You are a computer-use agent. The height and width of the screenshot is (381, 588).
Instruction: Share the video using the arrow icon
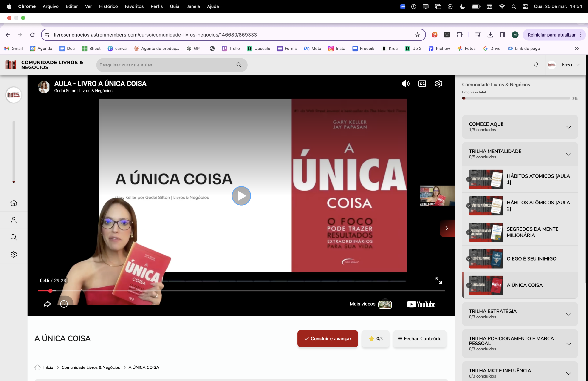(47, 304)
